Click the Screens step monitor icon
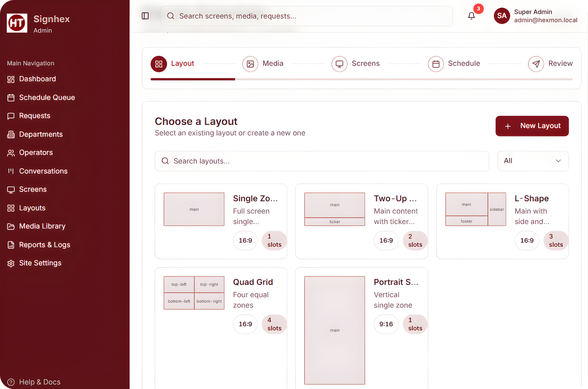Image resolution: width=588 pixels, height=389 pixels. coord(339,64)
